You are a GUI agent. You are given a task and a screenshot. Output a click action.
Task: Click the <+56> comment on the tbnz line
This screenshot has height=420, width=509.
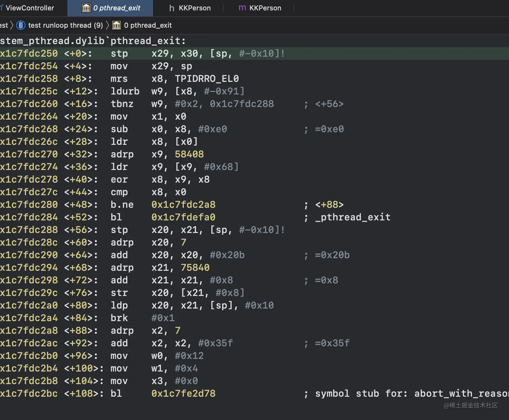pos(329,104)
